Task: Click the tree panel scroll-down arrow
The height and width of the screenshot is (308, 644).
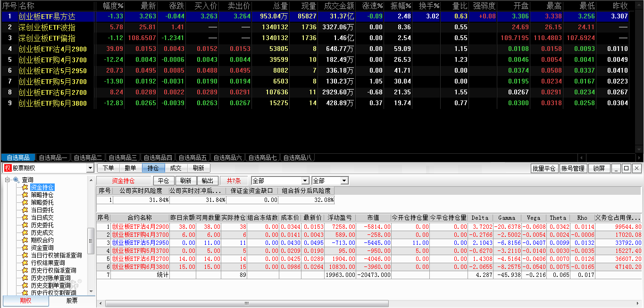Action: (x=92, y=292)
